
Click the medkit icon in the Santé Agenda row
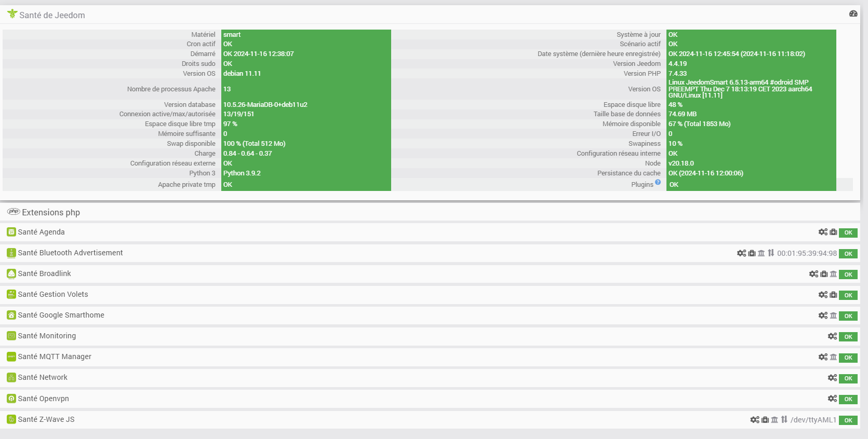pos(833,232)
